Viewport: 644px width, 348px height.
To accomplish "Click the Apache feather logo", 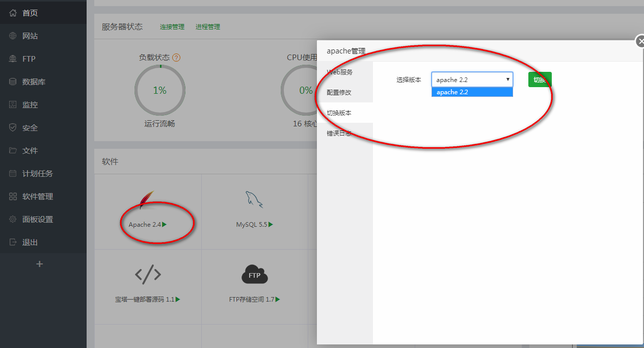I will pyautogui.click(x=147, y=200).
